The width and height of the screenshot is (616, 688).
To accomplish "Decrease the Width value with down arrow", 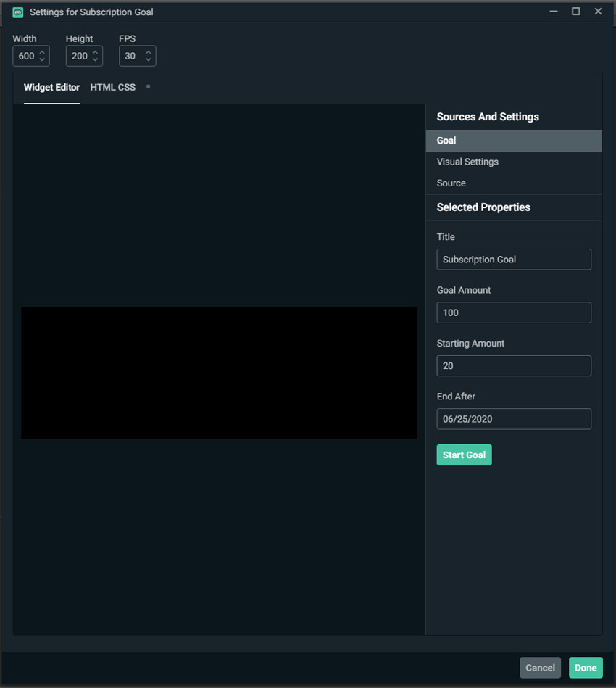I will [42, 59].
